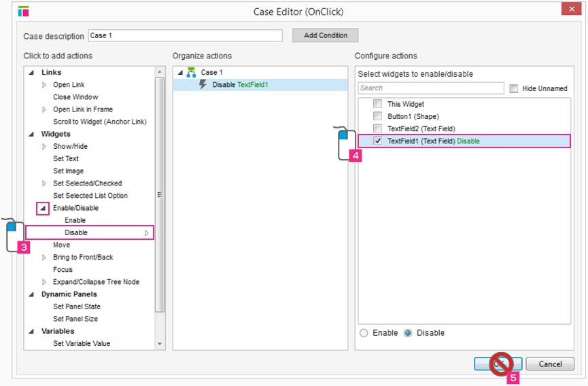Tick the Button1 (Shape) checkbox

click(x=377, y=116)
